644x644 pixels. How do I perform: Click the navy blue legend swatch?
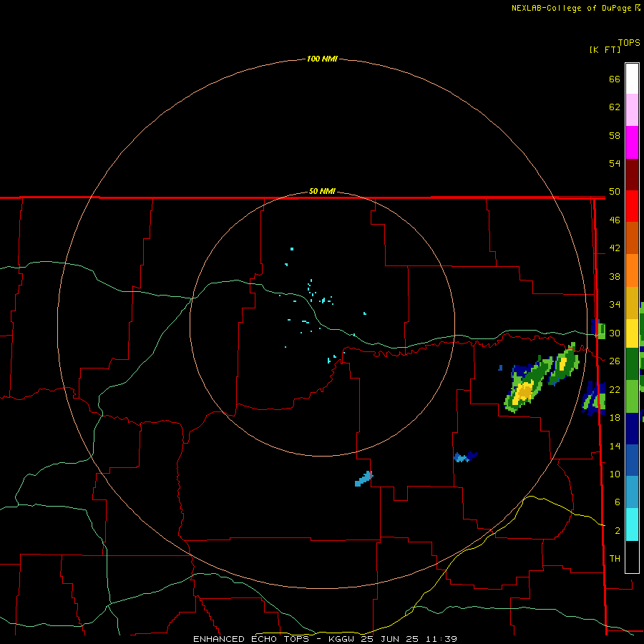632,429
